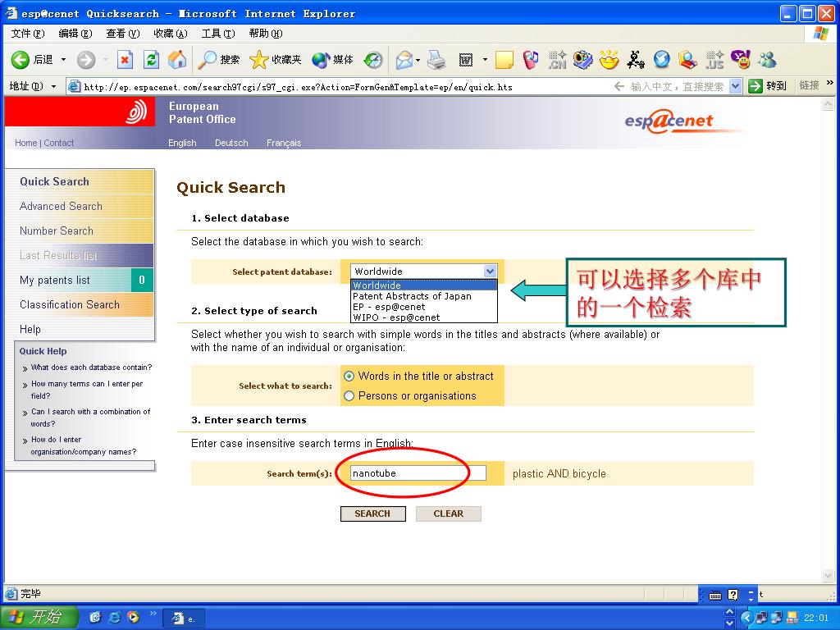This screenshot has width=840, height=630.
Task: Click the running figure toolbar icon
Action: tap(636, 60)
